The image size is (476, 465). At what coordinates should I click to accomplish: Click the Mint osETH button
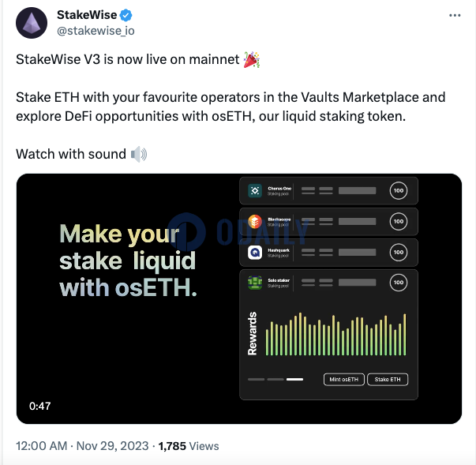[x=344, y=380]
